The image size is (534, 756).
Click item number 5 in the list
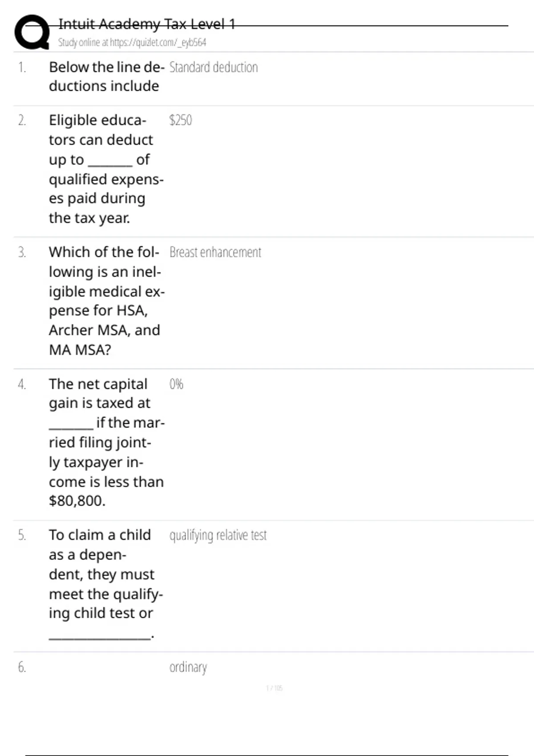click(22, 535)
